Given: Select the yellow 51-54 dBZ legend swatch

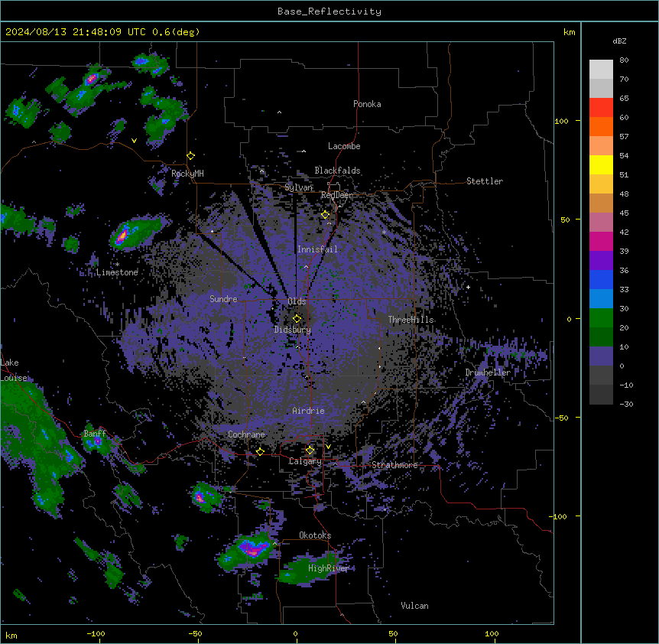Looking at the screenshot, I should tap(601, 164).
